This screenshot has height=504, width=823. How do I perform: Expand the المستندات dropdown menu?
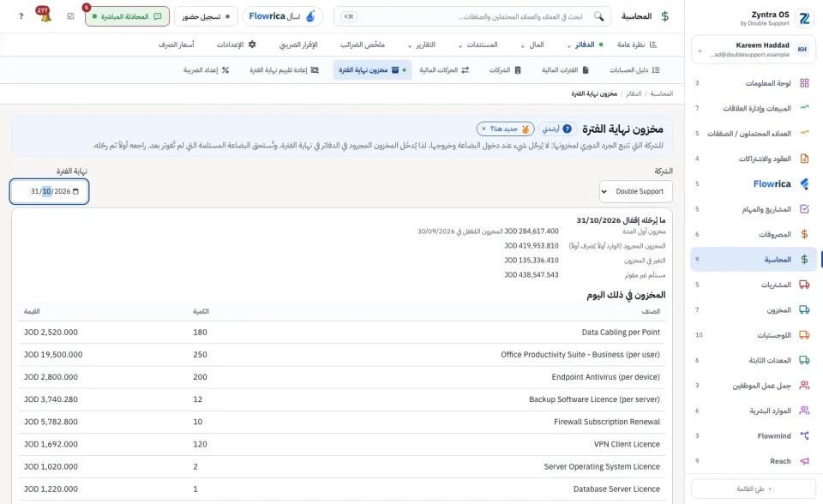click(478, 45)
